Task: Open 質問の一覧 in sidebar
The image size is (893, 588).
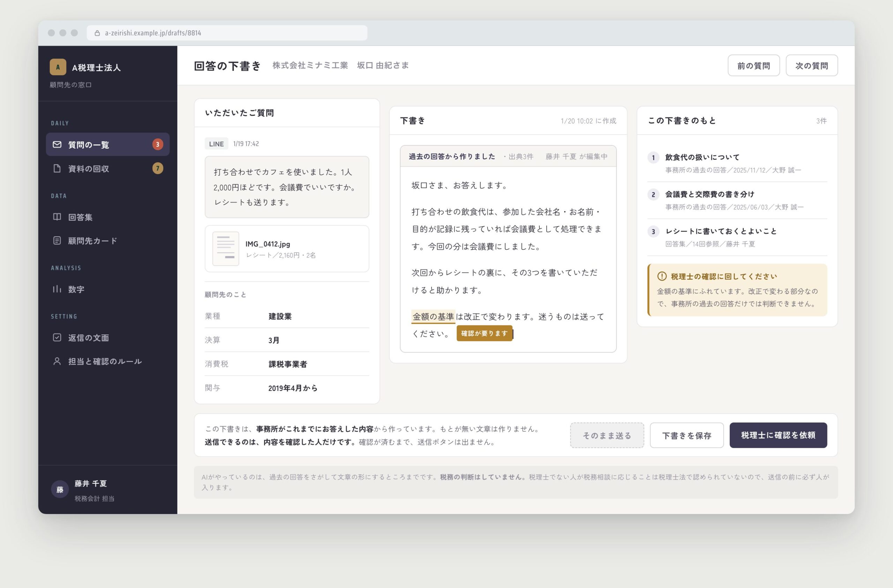Action: point(108,144)
